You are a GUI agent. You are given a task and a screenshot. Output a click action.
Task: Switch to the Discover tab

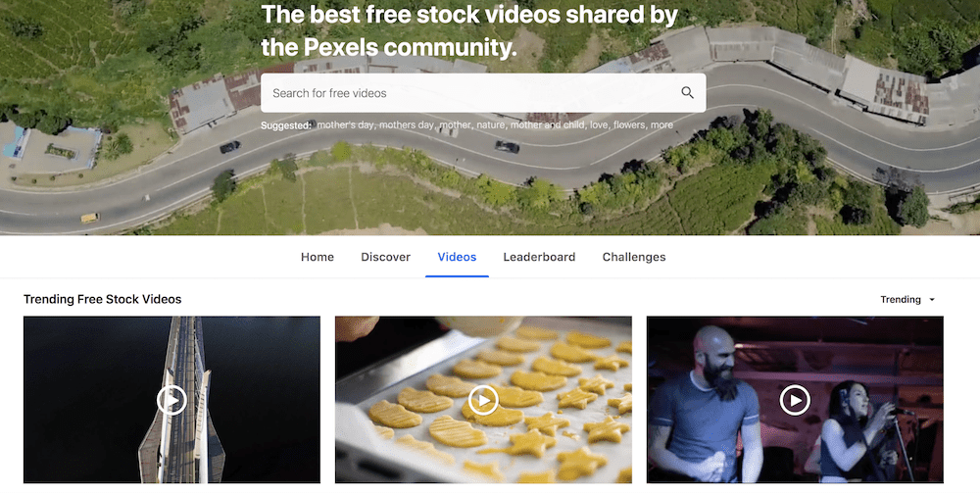click(x=385, y=257)
